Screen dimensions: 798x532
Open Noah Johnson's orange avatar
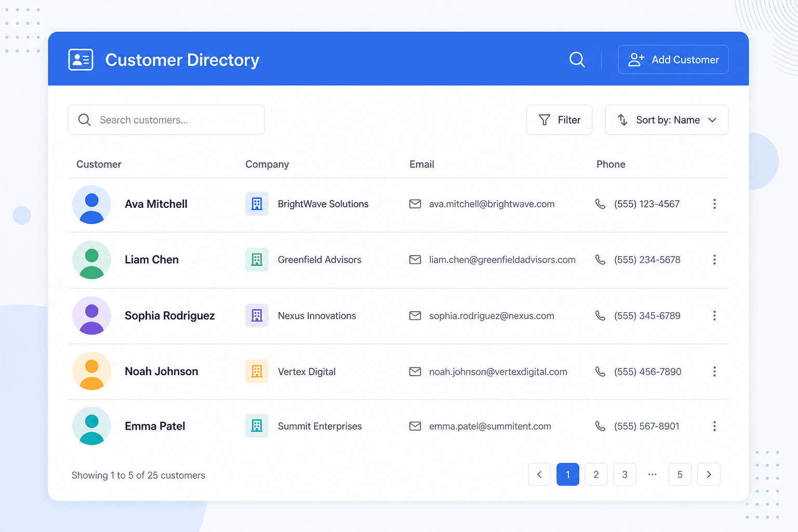point(91,371)
